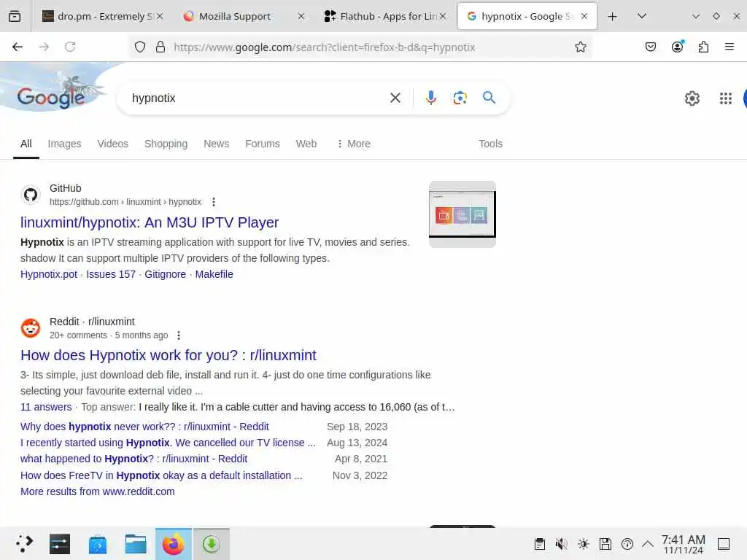Open Dolphin file manager taskbar icon

pyautogui.click(x=136, y=544)
